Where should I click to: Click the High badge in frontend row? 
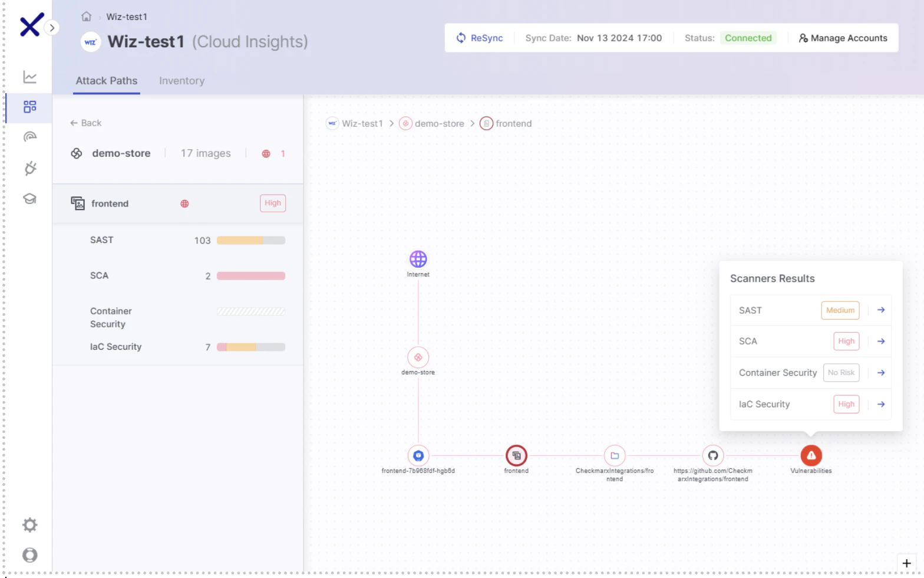[273, 203]
